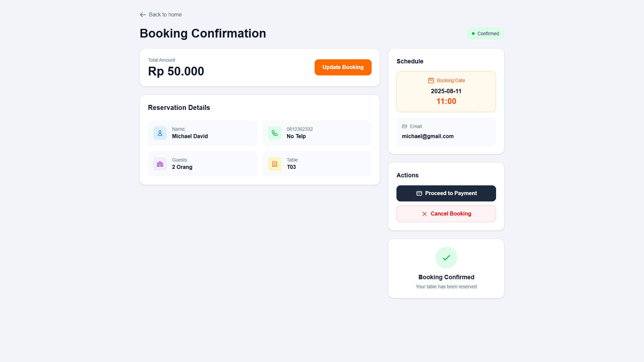Click the 'Total Amount' label

[161, 60]
